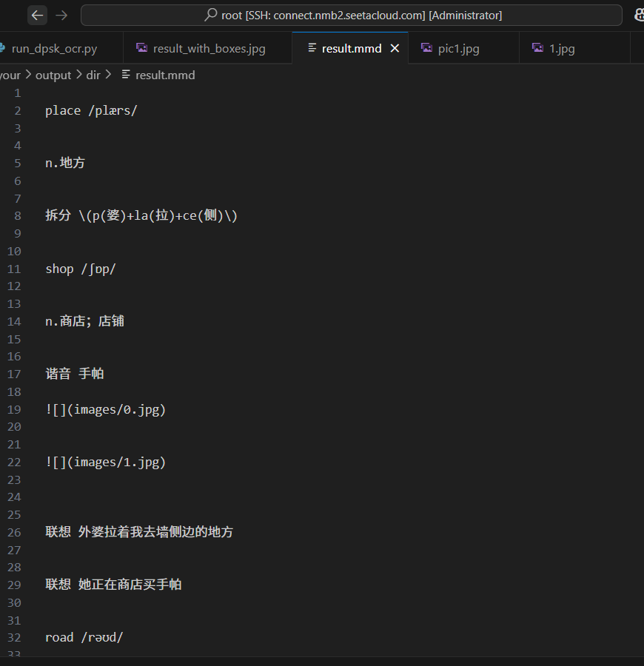The width and height of the screenshot is (644, 666).
Task: Click the image icon on 1.jpg tab
Action: [537, 47]
